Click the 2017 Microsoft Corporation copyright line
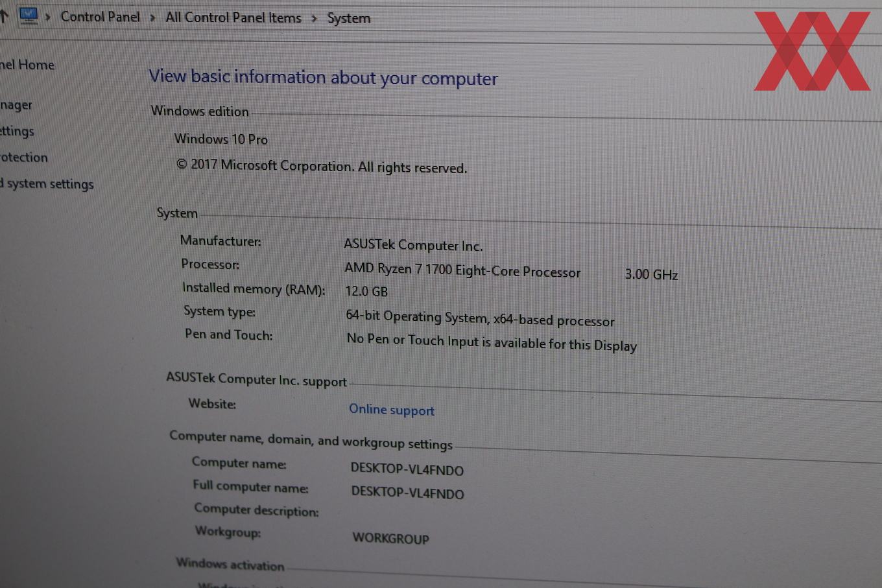This screenshot has width=882, height=588. click(322, 166)
